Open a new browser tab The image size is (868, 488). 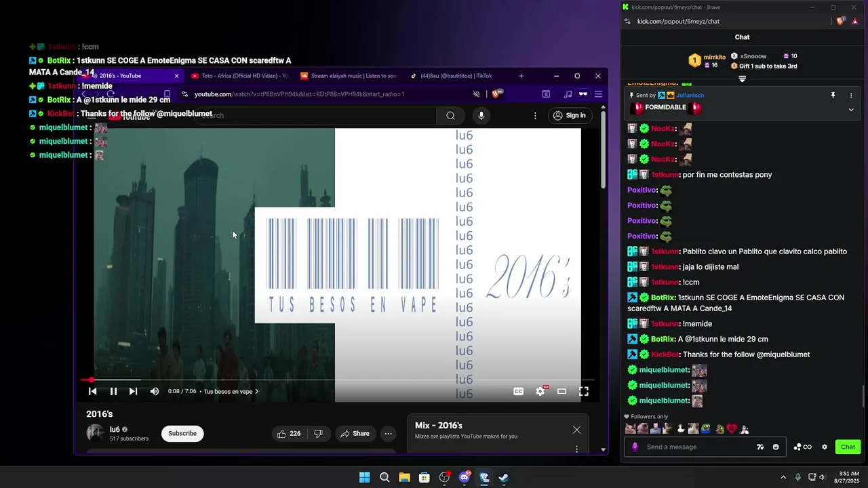click(x=521, y=76)
